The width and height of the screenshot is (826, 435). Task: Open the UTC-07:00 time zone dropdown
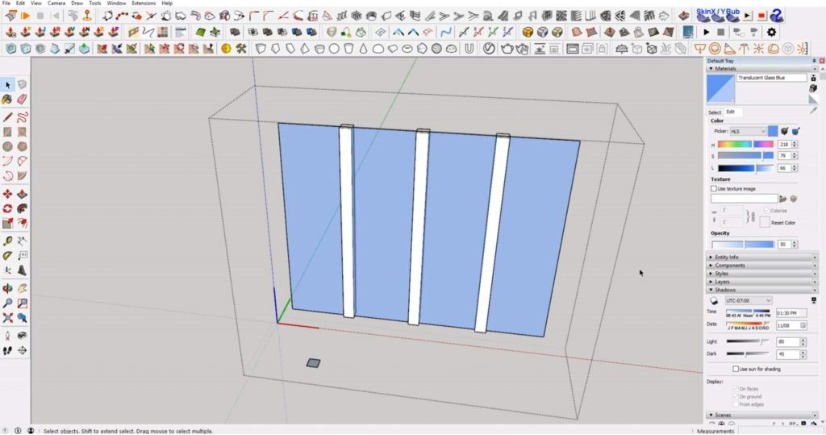[x=748, y=300]
